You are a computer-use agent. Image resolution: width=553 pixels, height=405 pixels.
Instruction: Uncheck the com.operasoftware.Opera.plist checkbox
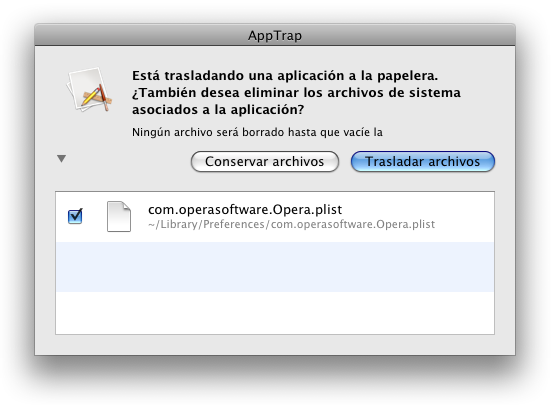(x=75, y=216)
